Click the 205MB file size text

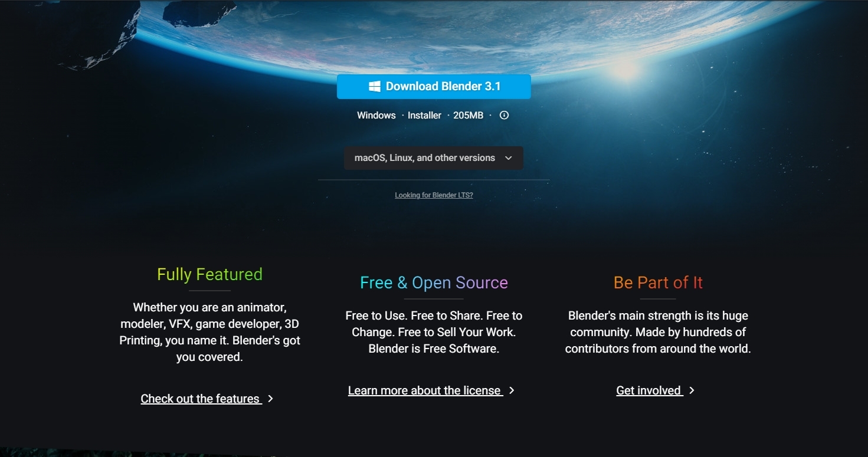468,116
